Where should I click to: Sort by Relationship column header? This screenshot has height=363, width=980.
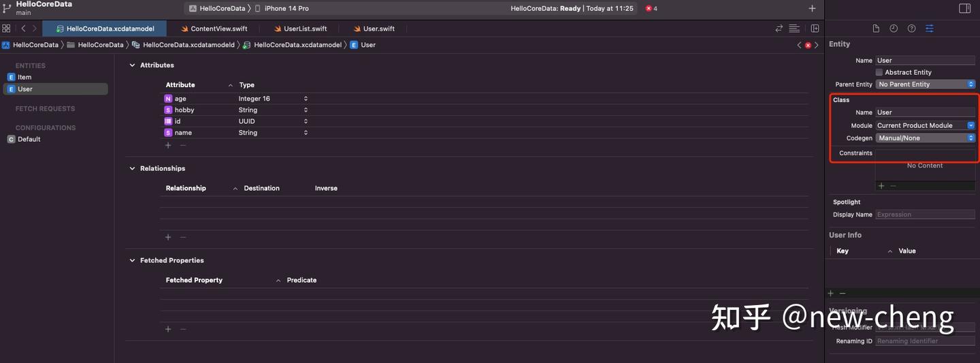186,189
